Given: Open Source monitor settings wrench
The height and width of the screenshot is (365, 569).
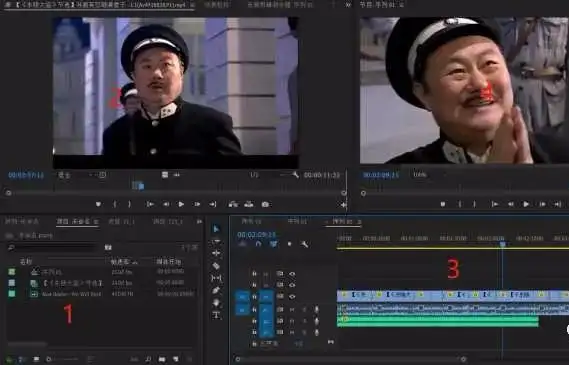Looking at the screenshot, I should [295, 175].
